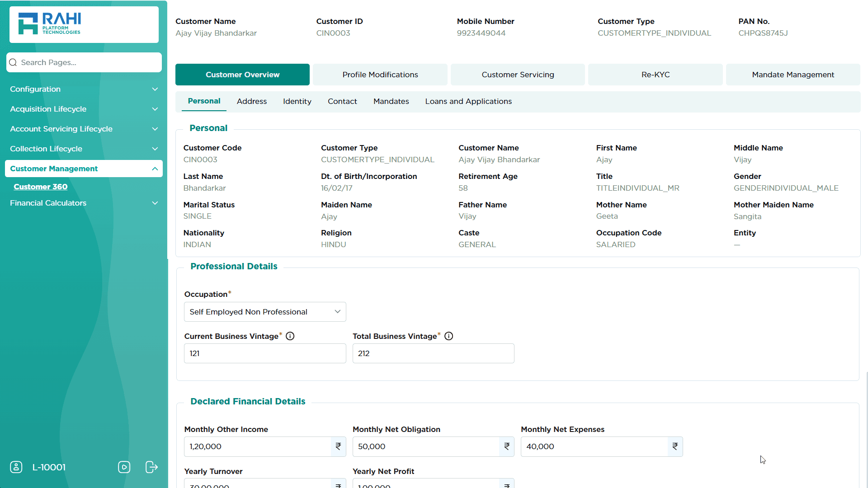Click the user profile icon beside L-10001

point(16,467)
